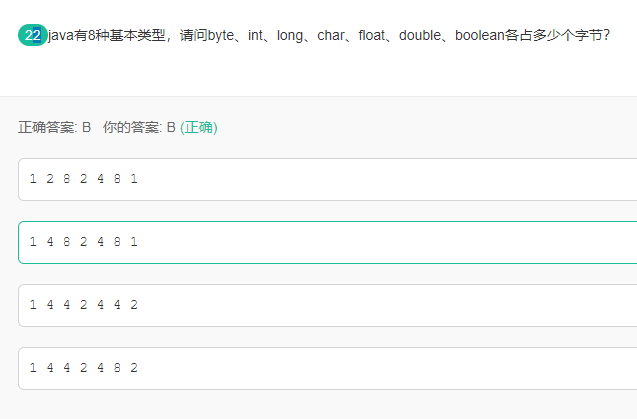The width and height of the screenshot is (637, 419).
Task: Click the final digit "2" of the last option
Action: (134, 368)
